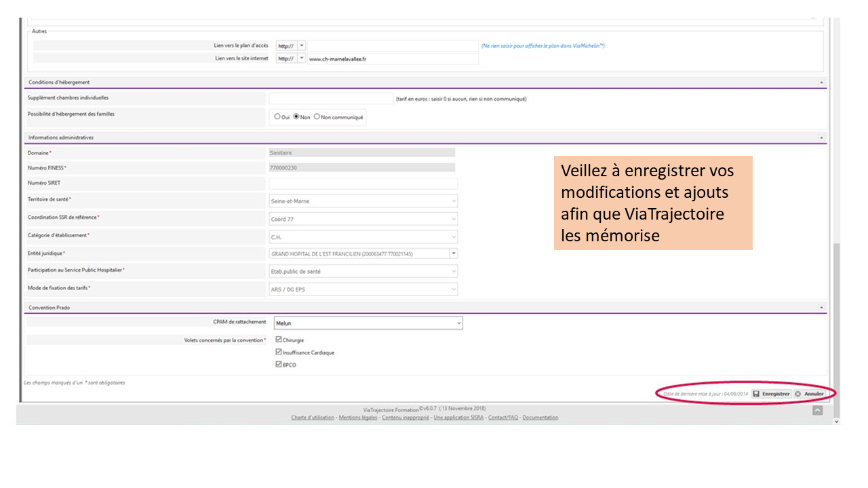This screenshot has height=488, width=868.
Task: Click the Numéro SIRET input field
Action: pyautogui.click(x=363, y=184)
